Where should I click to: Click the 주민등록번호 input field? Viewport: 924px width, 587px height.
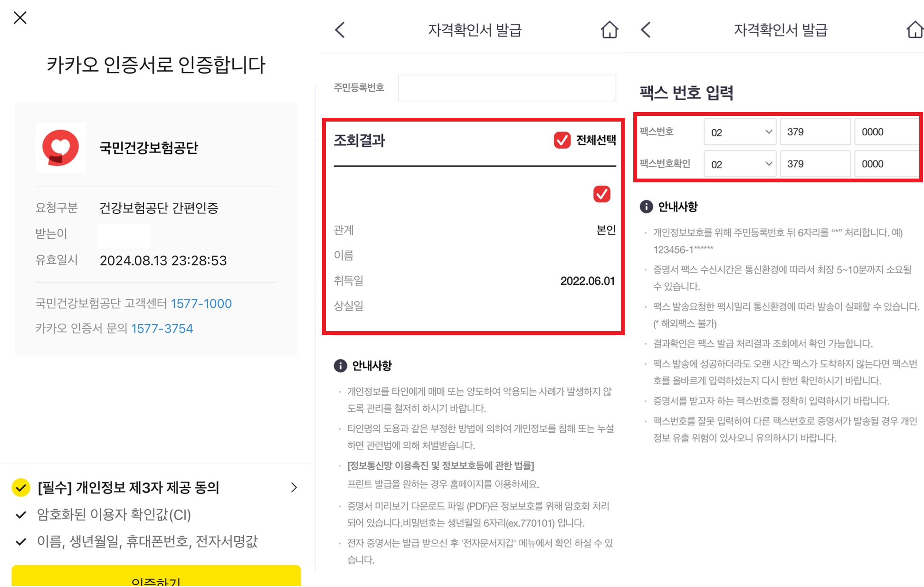506,88
